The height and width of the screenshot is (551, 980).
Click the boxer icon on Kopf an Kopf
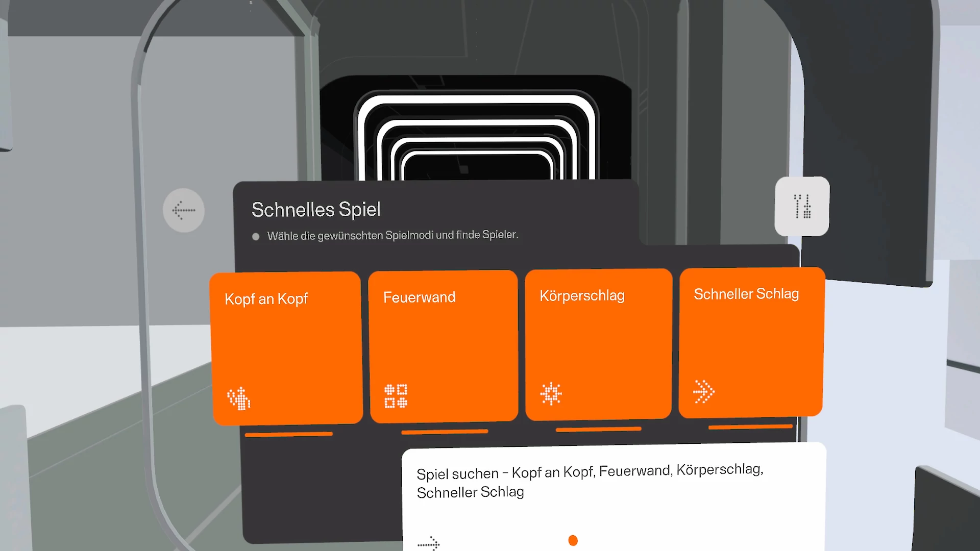point(238,398)
